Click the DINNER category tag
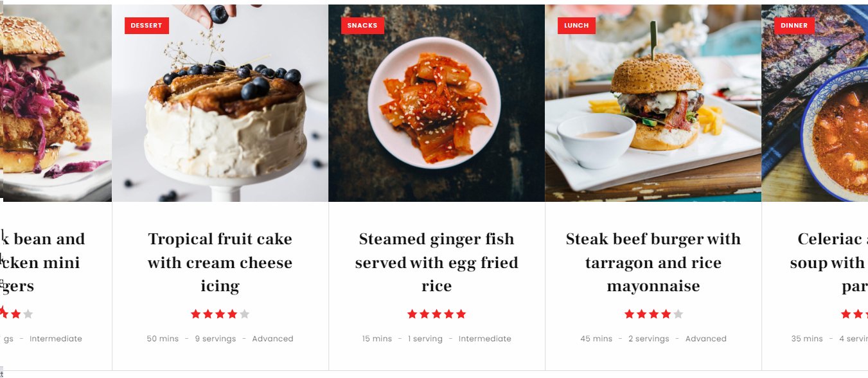This screenshot has width=868, height=378. click(794, 26)
